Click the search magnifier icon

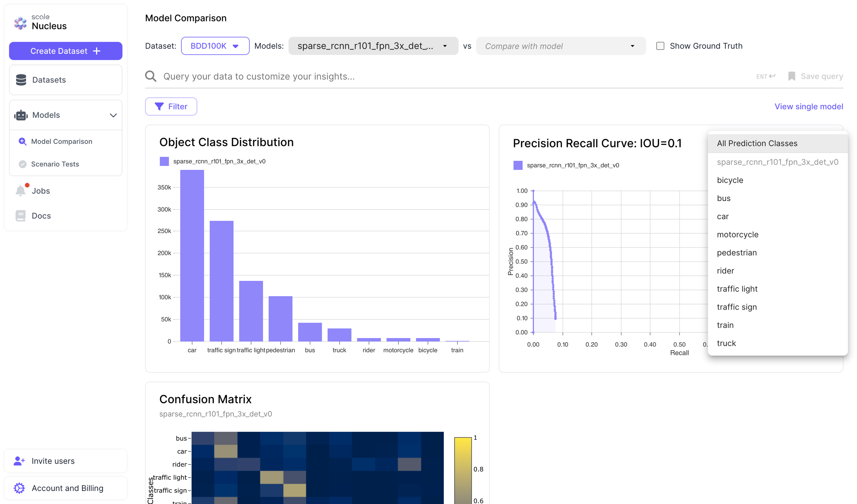(x=151, y=76)
